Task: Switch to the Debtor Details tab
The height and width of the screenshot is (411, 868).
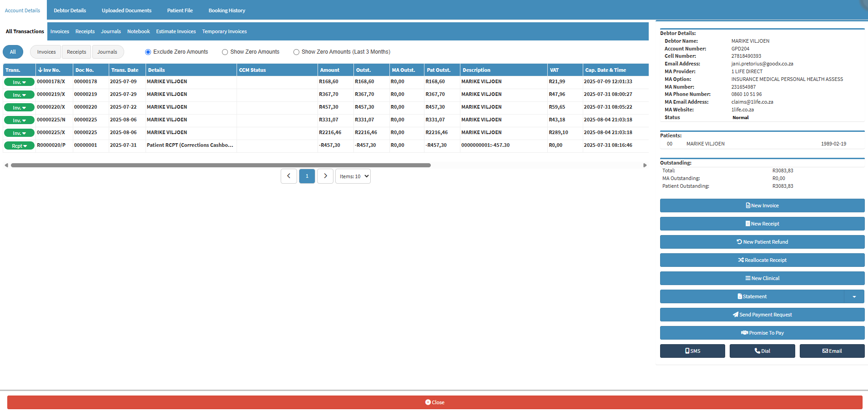Action: point(70,10)
